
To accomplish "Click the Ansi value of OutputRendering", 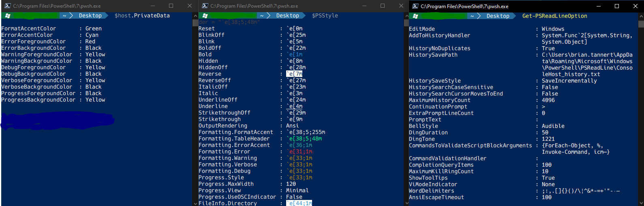I will (x=293, y=126).
